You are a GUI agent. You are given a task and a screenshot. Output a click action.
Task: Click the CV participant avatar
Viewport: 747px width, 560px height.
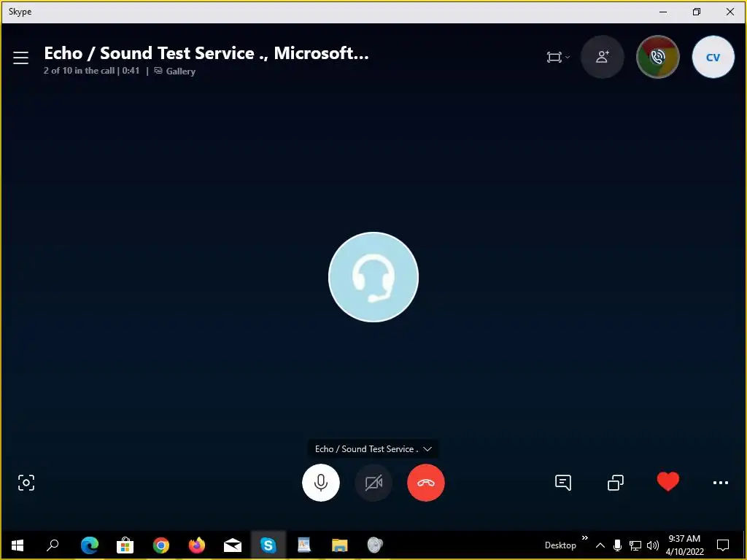(x=713, y=57)
